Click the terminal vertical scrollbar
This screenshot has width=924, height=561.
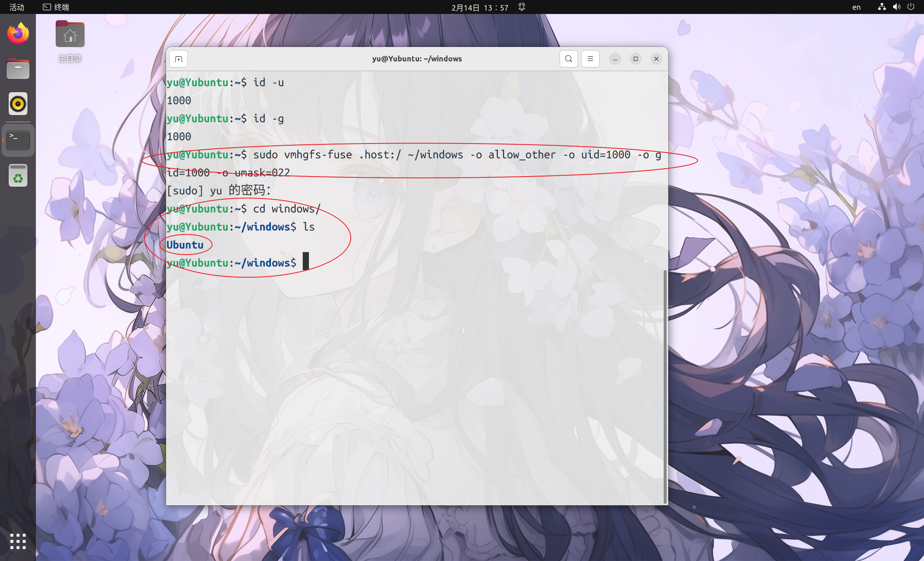[665, 386]
